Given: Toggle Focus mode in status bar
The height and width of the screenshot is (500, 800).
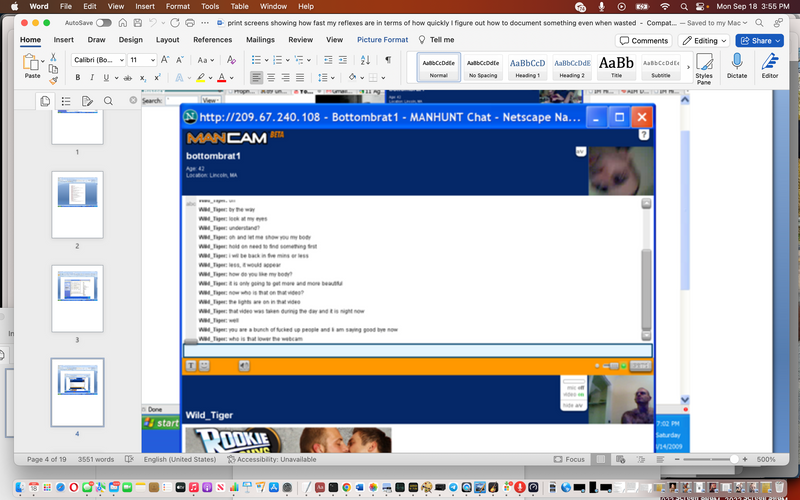Looking at the screenshot, I should tap(569, 459).
